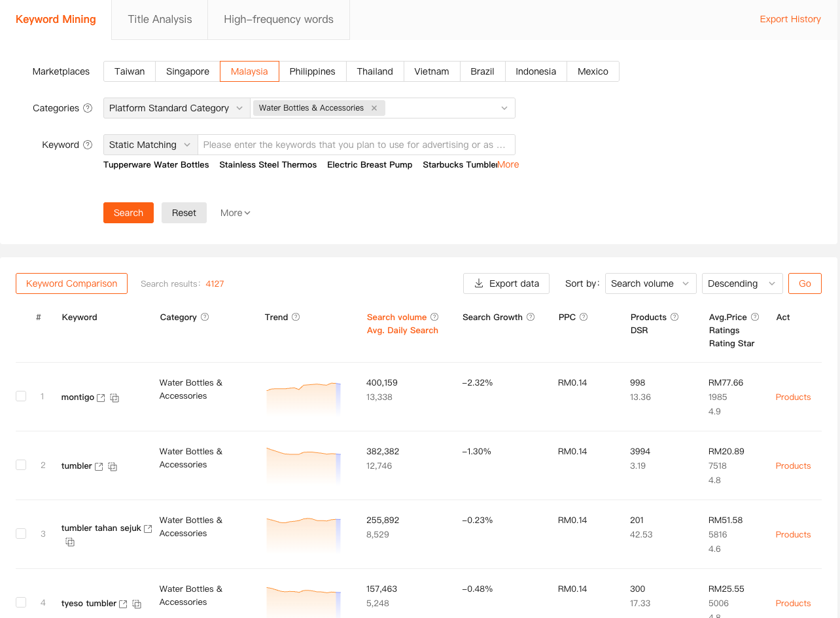Tick the checkbox for montigo row

click(x=21, y=397)
